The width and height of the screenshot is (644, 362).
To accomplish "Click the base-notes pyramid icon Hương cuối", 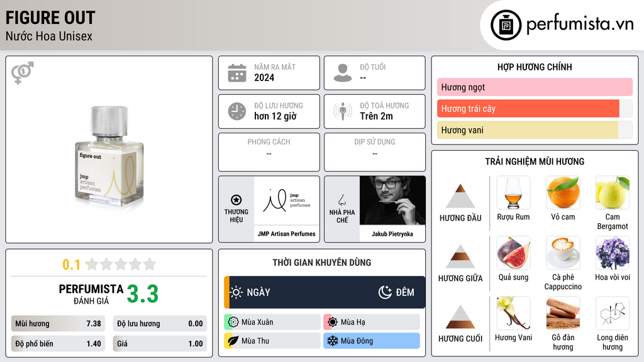I will click(460, 317).
